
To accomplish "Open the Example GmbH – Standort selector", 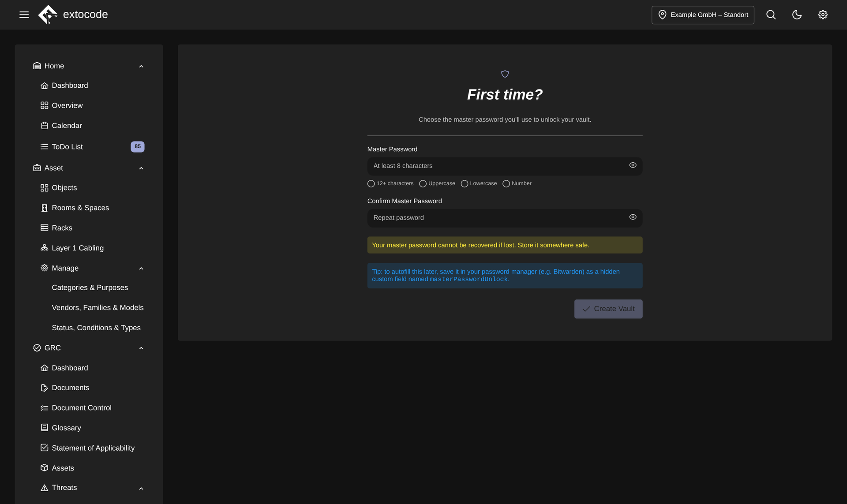I will [703, 15].
